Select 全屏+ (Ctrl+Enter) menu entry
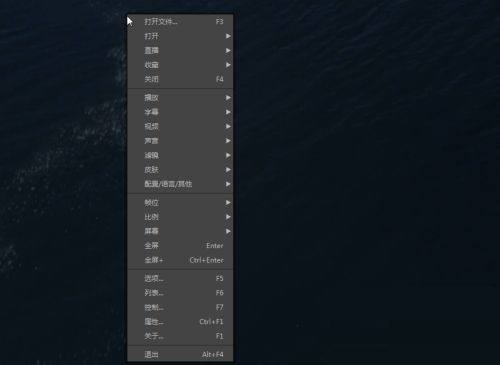This screenshot has width=500, height=365. 180,260
